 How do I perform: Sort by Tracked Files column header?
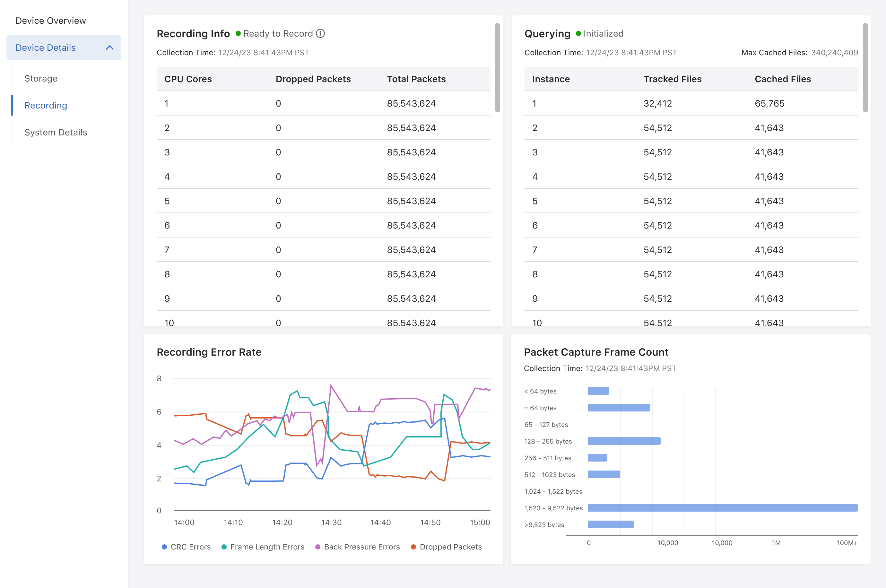pos(672,79)
